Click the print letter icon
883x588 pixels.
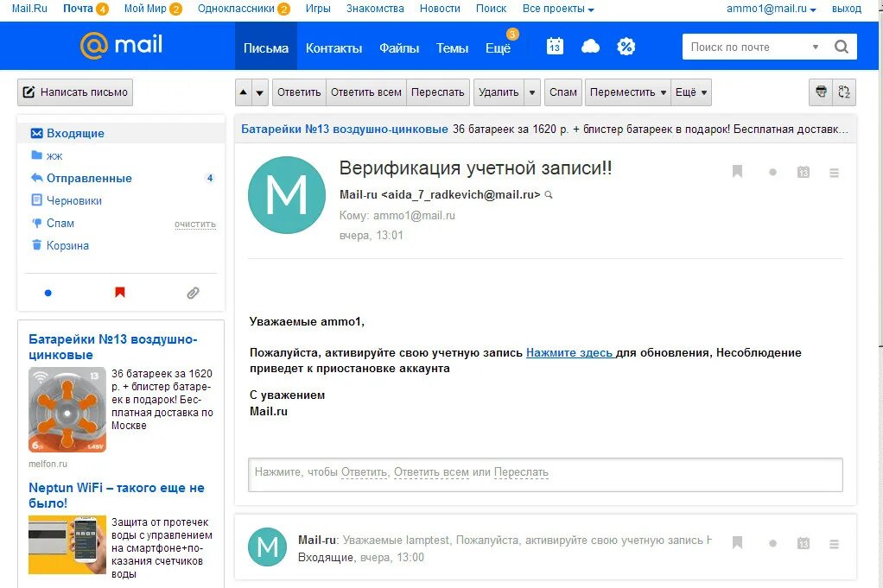point(821,92)
